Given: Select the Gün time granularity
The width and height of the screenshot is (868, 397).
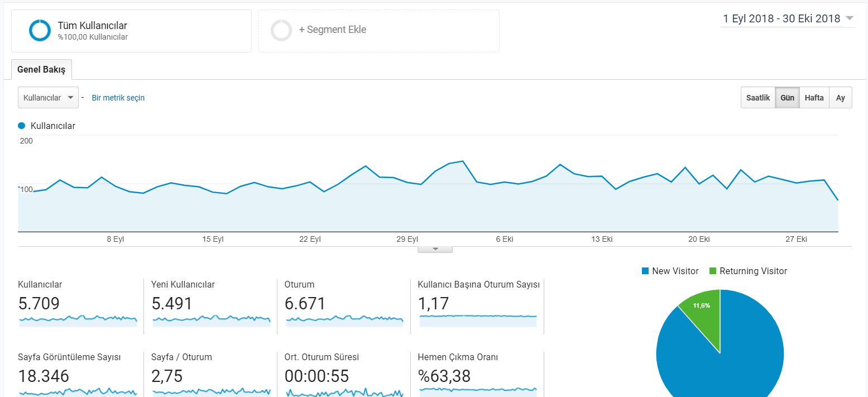Looking at the screenshot, I should [x=787, y=98].
